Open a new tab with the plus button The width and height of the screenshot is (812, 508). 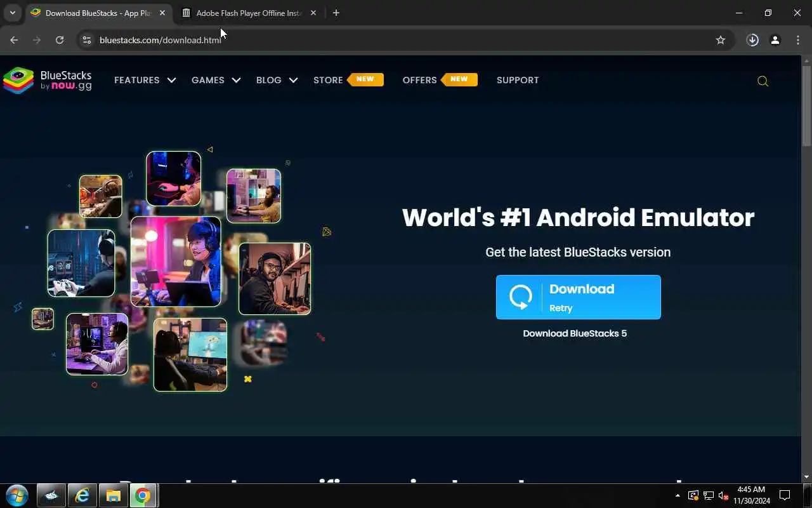(336, 13)
